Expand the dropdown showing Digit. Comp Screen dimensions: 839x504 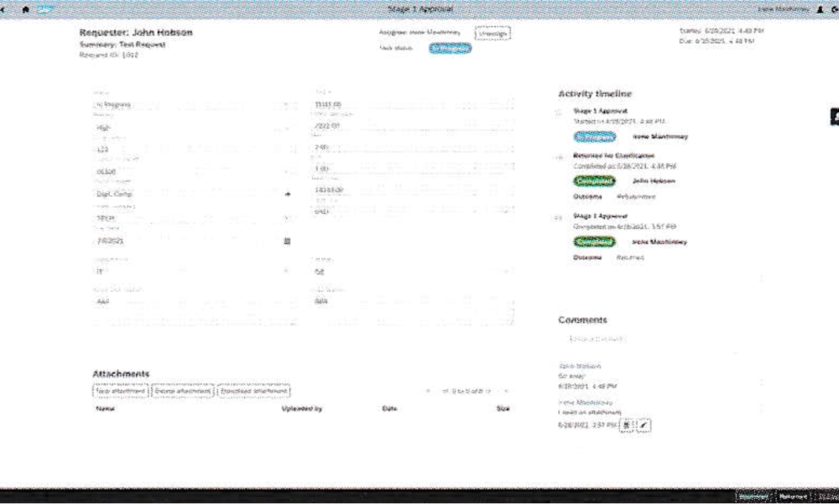point(288,195)
